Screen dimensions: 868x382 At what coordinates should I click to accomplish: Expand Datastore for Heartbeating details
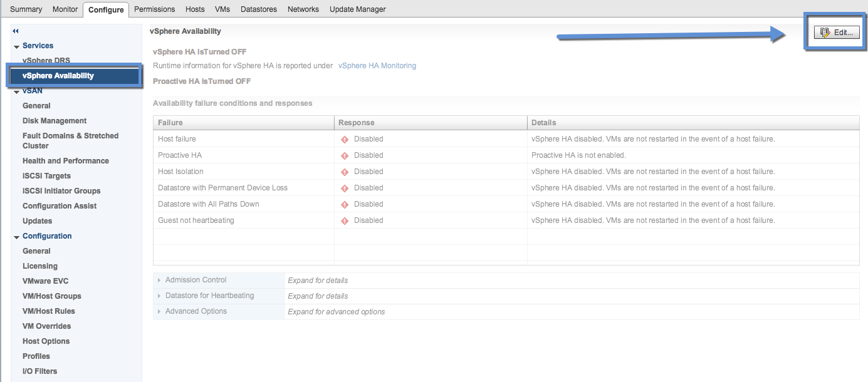point(159,296)
